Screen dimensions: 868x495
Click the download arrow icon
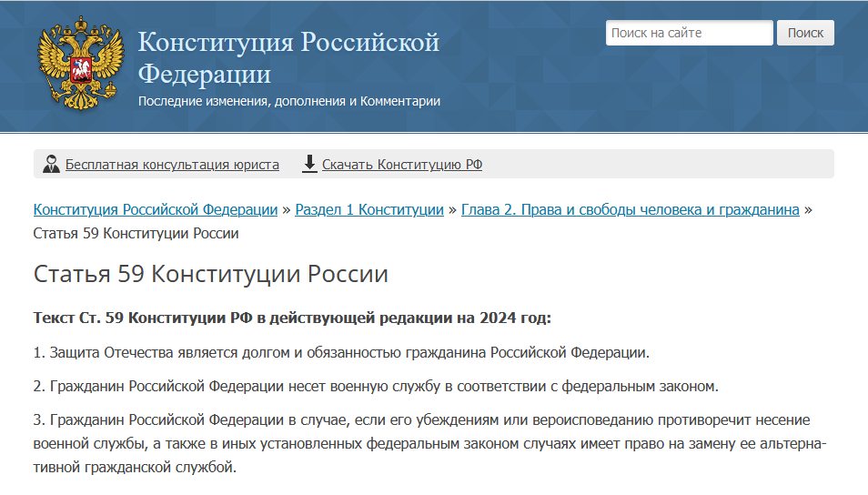coord(309,164)
